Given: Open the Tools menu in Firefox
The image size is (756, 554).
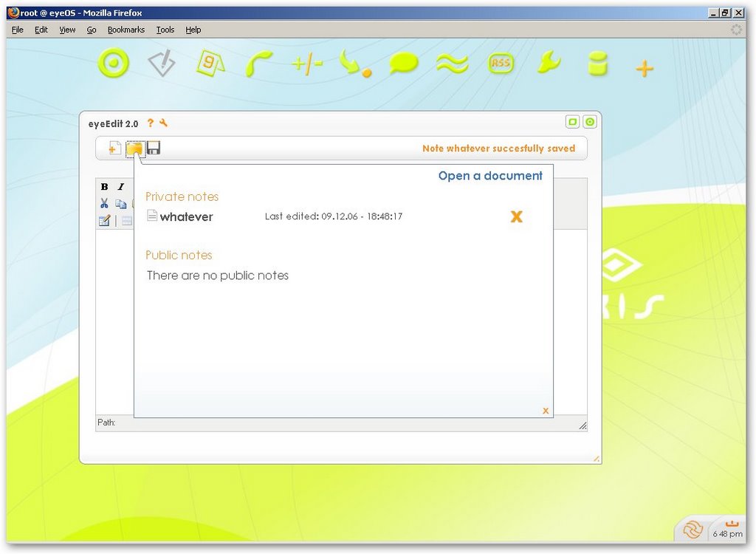Looking at the screenshot, I should tap(165, 30).
